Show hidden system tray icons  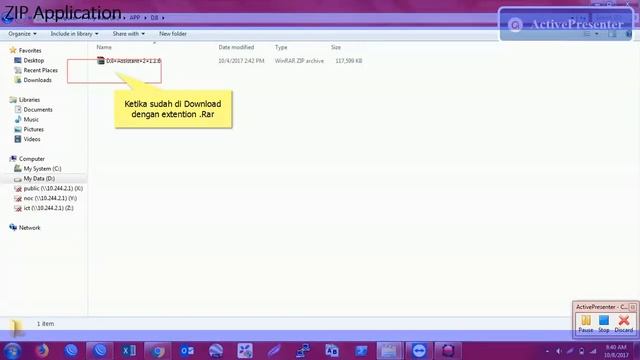[547, 351]
